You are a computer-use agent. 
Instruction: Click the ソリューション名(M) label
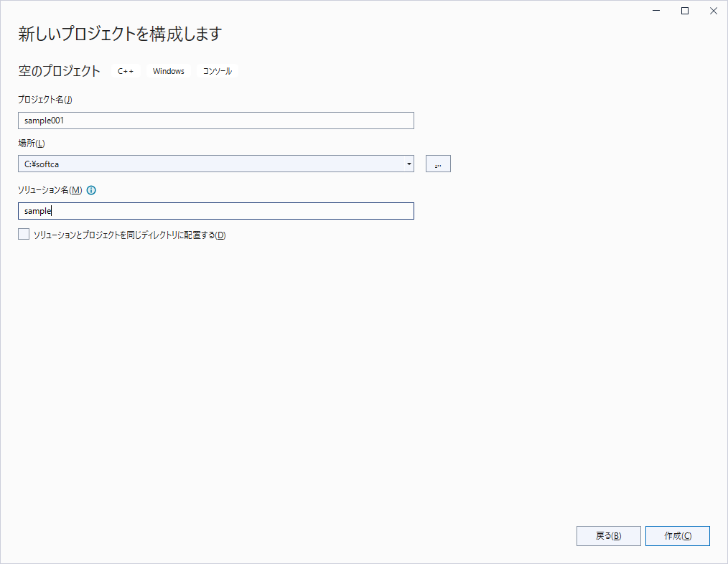[x=50, y=190]
